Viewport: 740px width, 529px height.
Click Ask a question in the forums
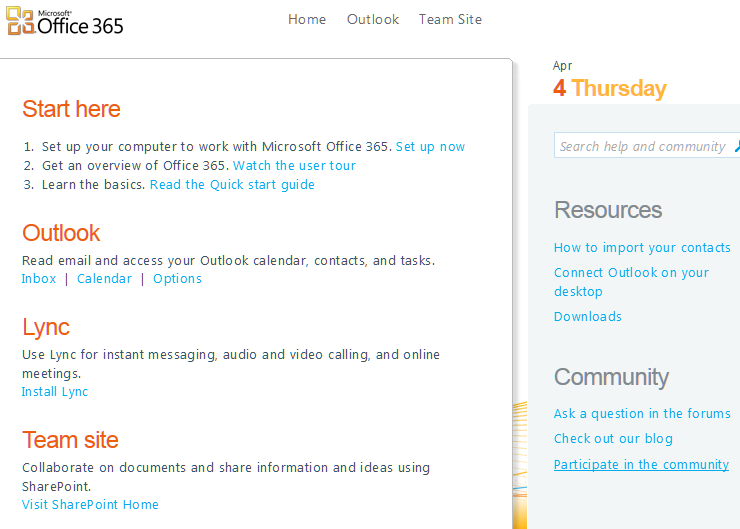coord(642,414)
